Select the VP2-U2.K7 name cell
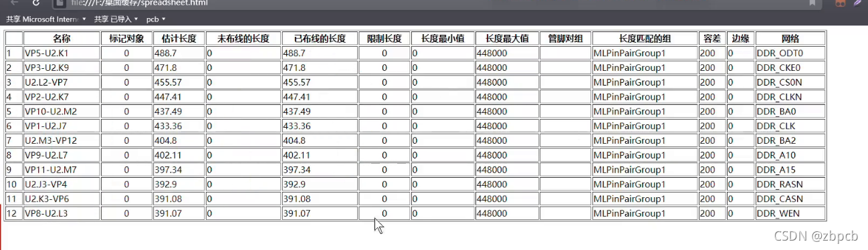 click(x=62, y=97)
